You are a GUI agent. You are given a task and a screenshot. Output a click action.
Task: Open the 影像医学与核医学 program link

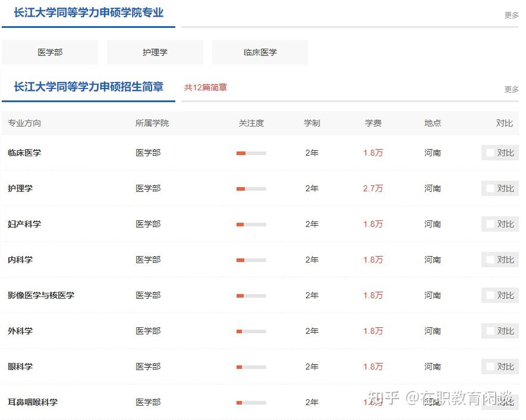[41, 295]
